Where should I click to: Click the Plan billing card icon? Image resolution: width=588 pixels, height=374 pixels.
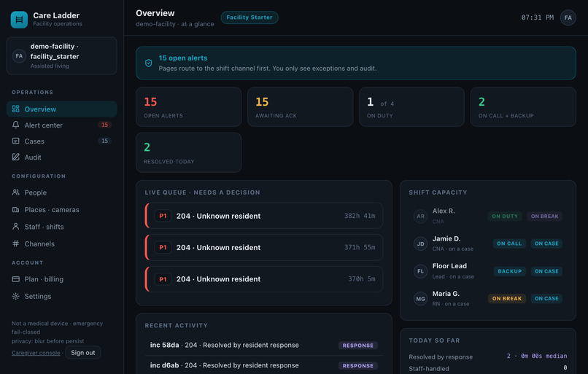click(16, 279)
